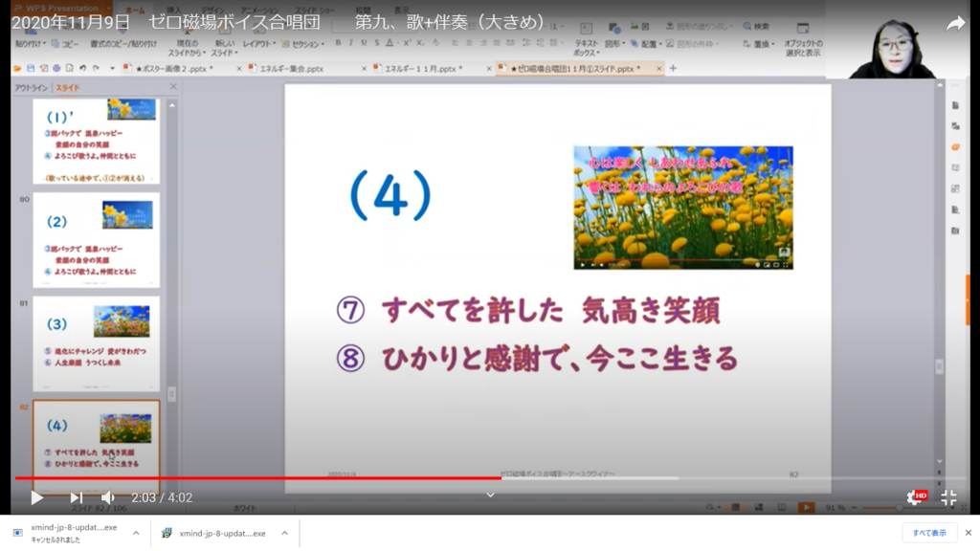
Task: Toggle strikethrough formatting (S)
Action: [x=376, y=42]
